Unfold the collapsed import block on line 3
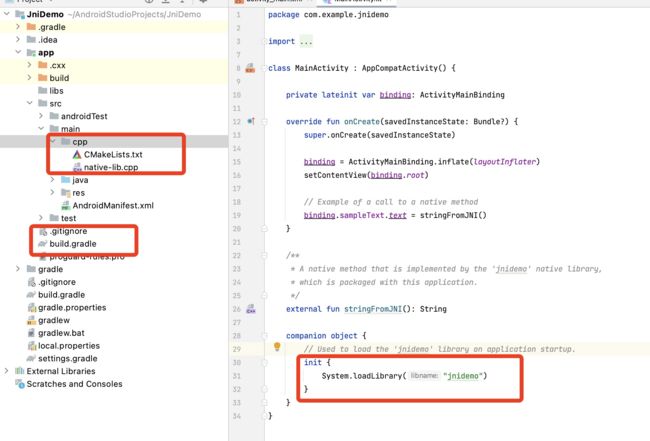 tap(264, 41)
